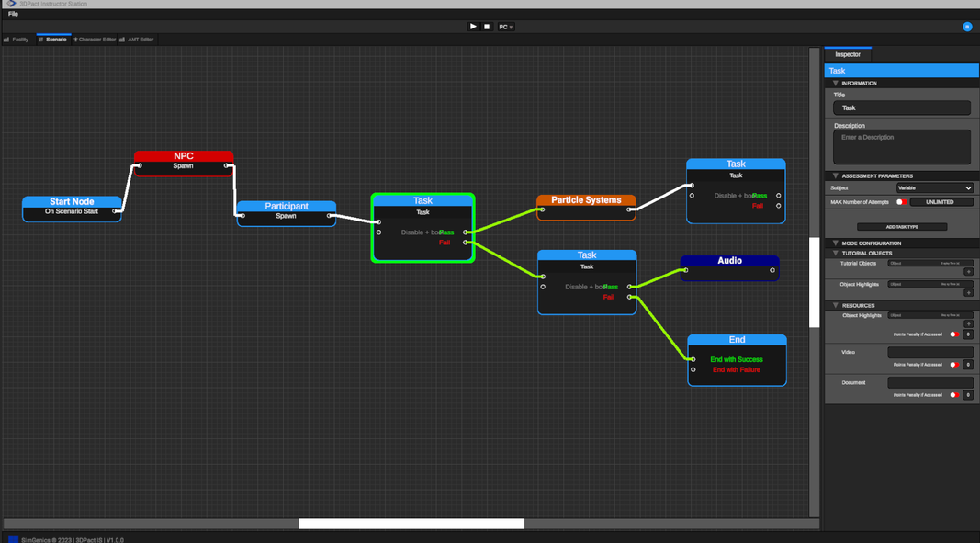Toggle the MAX Number of Attempts switch
980x543 pixels.
click(901, 202)
